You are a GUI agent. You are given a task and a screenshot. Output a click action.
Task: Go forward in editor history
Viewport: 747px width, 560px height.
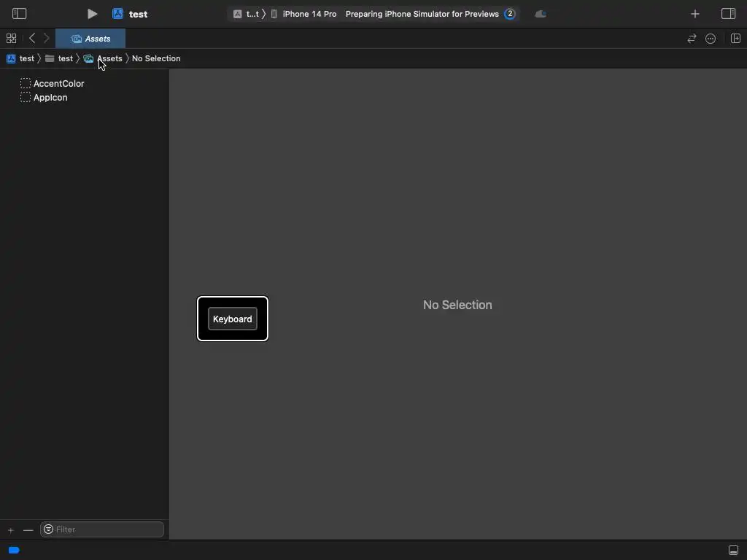(x=46, y=38)
